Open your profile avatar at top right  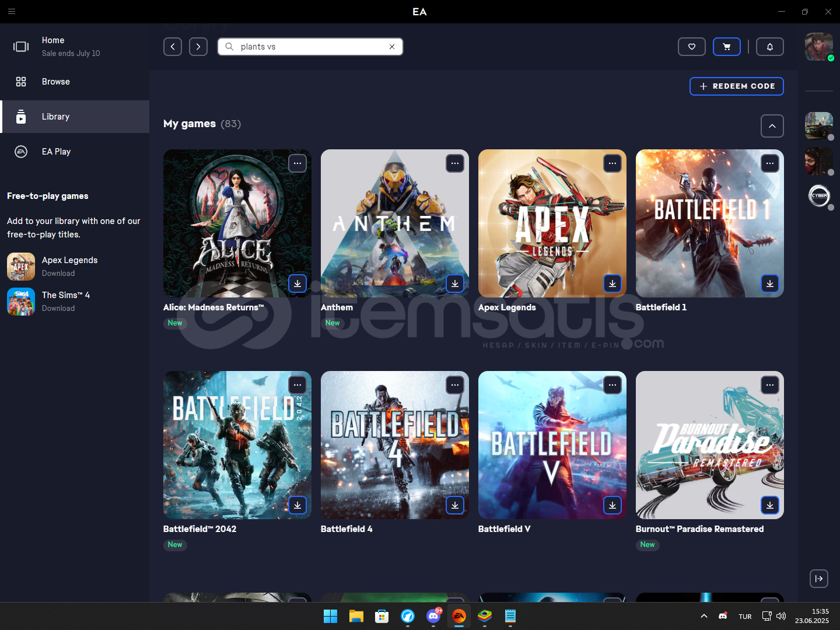tap(819, 47)
